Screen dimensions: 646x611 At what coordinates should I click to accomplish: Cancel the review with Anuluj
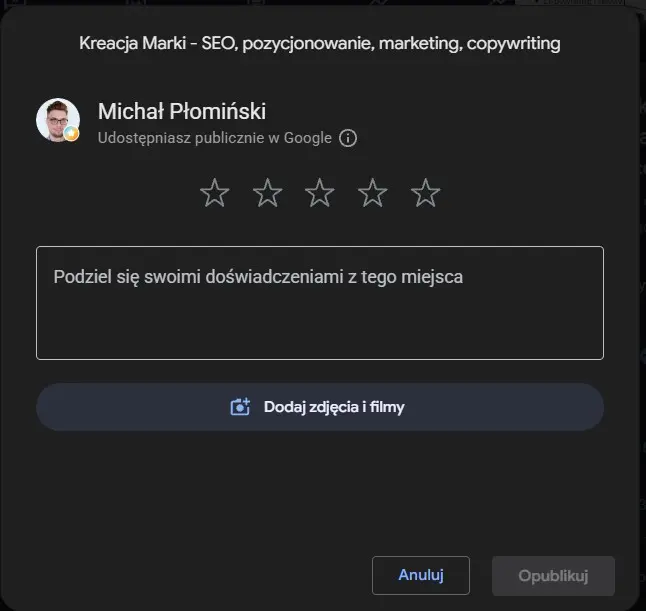coord(421,575)
